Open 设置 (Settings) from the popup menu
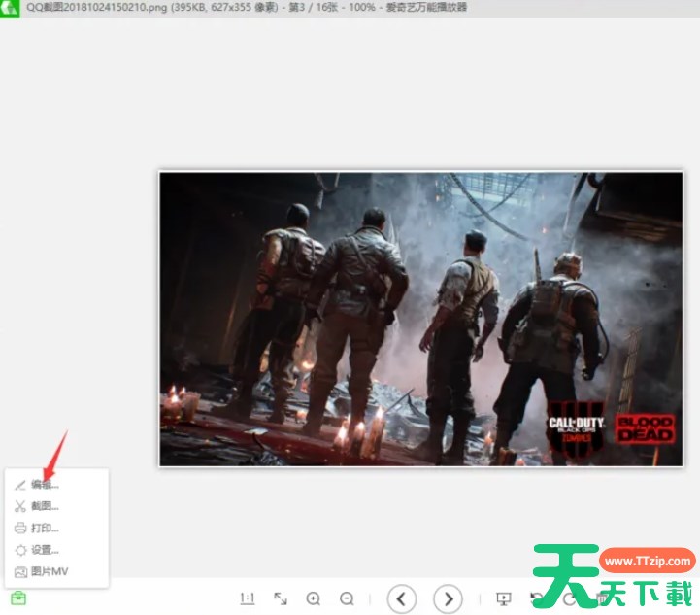 pyautogui.click(x=45, y=550)
